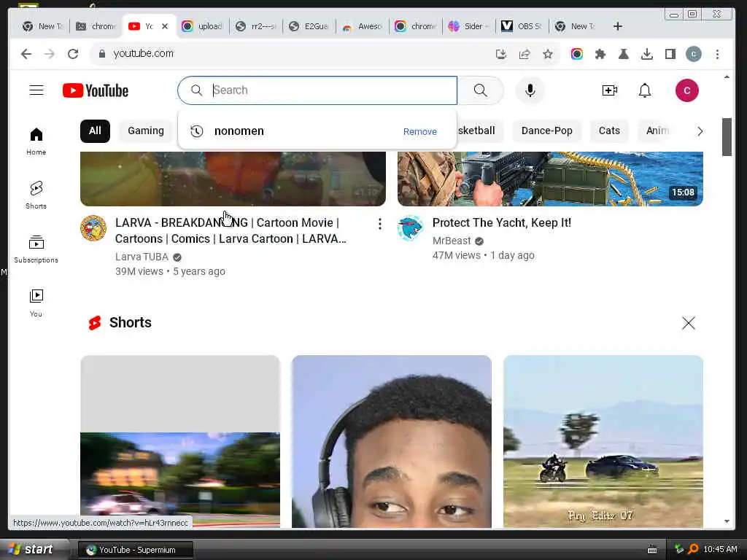
Task: Play the LARVA video thumbnail
Action: pyautogui.click(x=233, y=179)
